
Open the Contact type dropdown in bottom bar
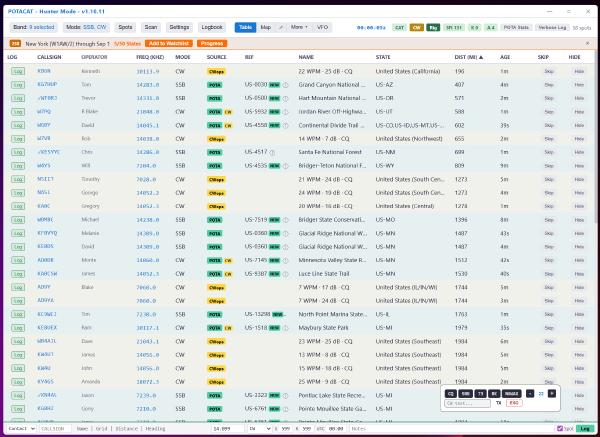coord(21,429)
